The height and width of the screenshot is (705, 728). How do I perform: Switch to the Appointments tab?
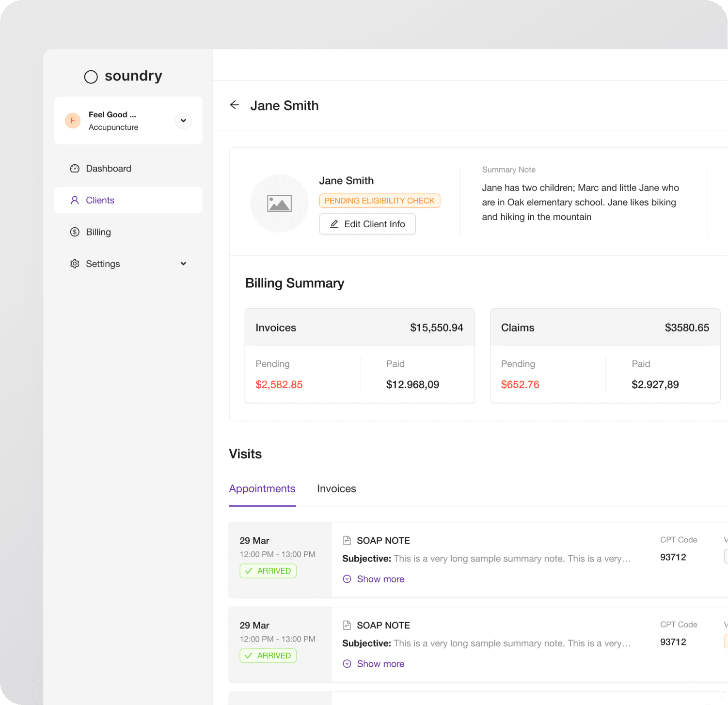(x=262, y=488)
